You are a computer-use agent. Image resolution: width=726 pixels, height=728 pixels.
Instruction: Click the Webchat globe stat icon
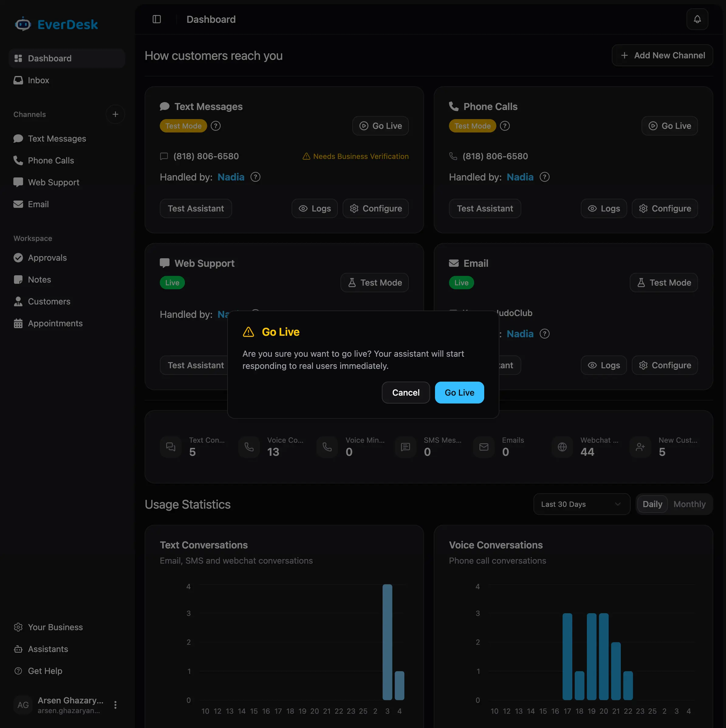point(562,447)
